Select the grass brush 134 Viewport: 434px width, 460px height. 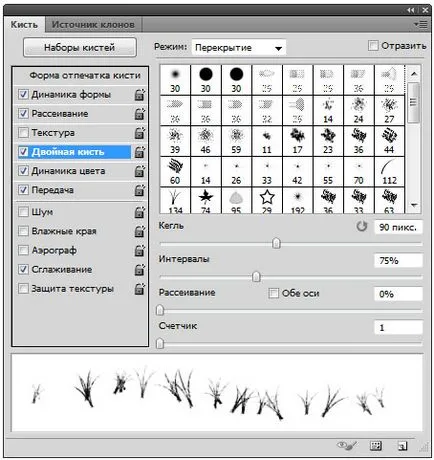tap(175, 201)
